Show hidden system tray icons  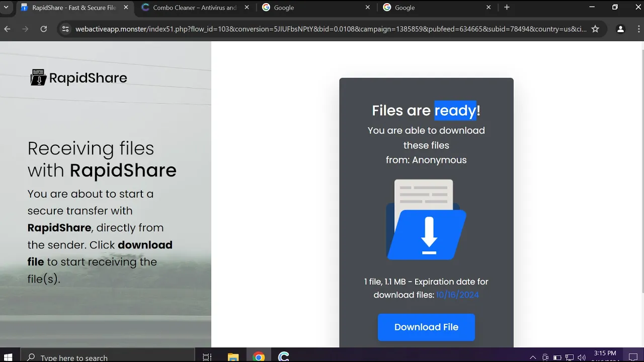pyautogui.click(x=533, y=357)
